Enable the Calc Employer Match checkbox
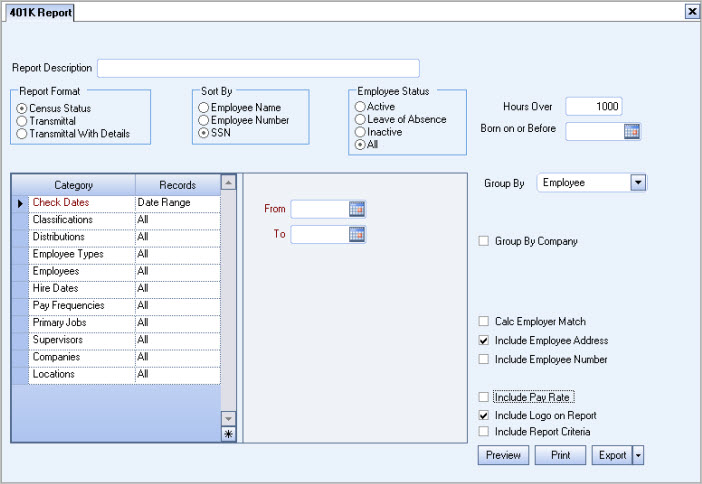 click(x=485, y=322)
